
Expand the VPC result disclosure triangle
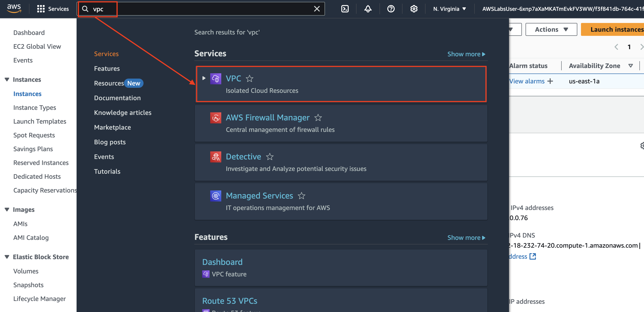(x=204, y=78)
